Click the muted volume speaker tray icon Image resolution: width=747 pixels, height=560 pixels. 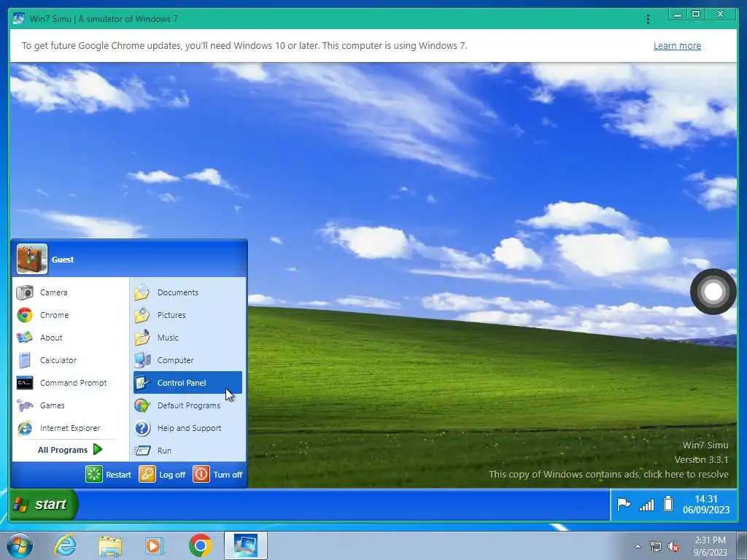673,547
